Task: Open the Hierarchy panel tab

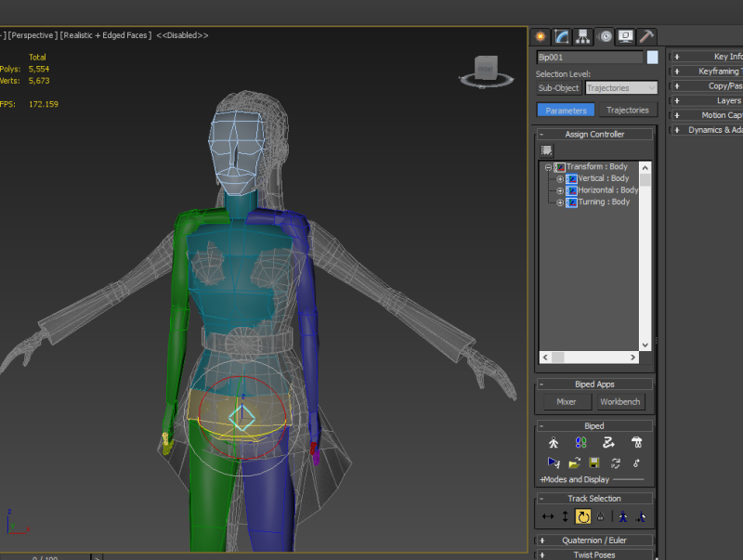Action: [583, 36]
